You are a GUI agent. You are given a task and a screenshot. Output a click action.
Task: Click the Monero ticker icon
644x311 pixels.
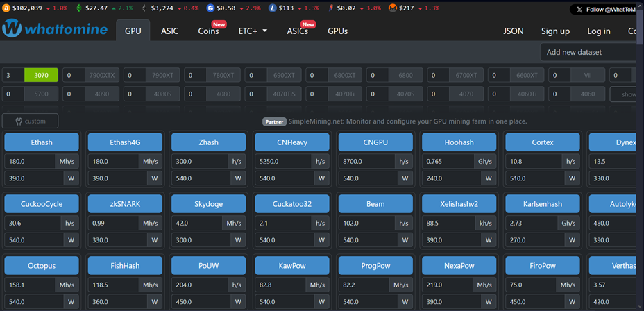coord(392,8)
